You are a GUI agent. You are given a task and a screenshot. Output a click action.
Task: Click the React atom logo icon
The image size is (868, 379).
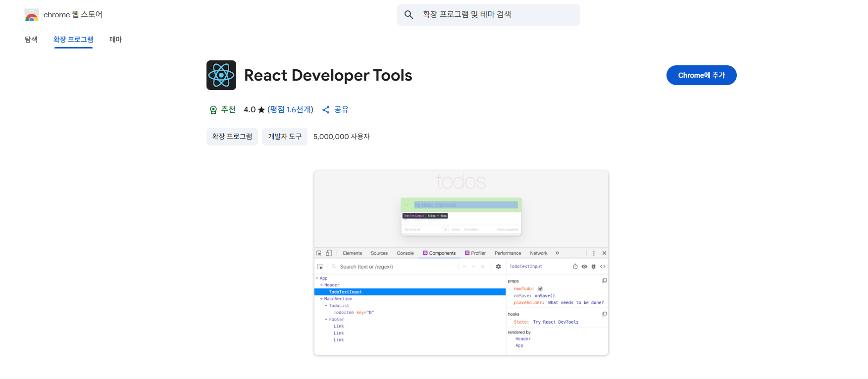pos(221,75)
